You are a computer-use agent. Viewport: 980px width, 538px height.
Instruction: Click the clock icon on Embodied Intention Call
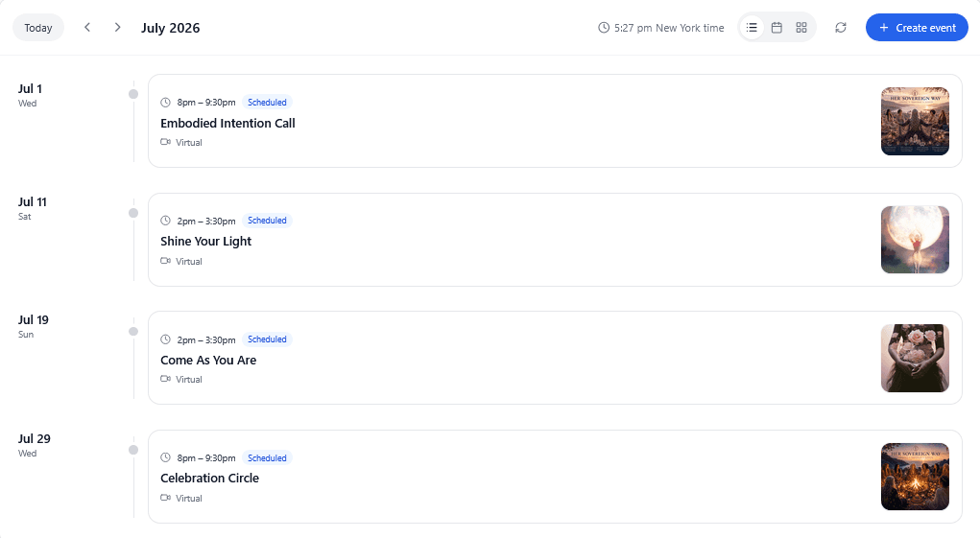[166, 103]
